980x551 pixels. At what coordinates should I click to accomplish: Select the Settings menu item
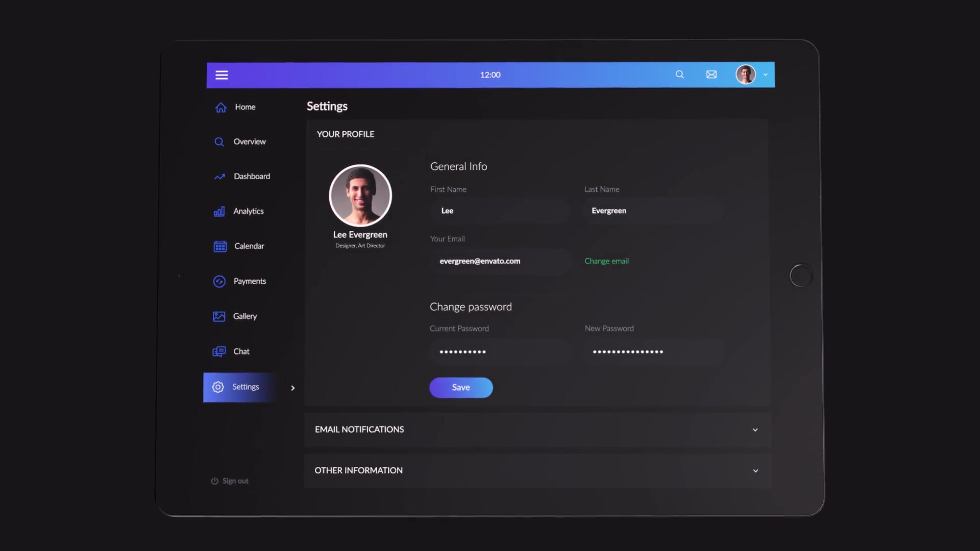pyautogui.click(x=246, y=387)
